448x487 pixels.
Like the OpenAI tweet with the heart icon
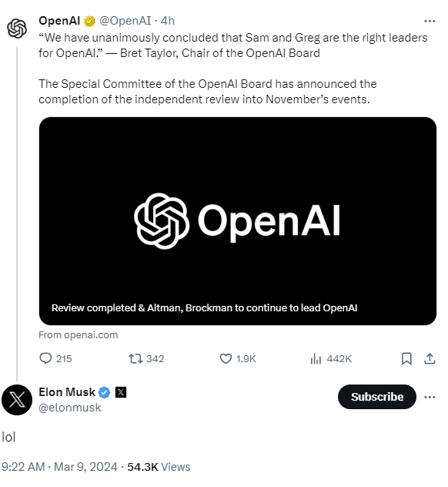point(226,359)
